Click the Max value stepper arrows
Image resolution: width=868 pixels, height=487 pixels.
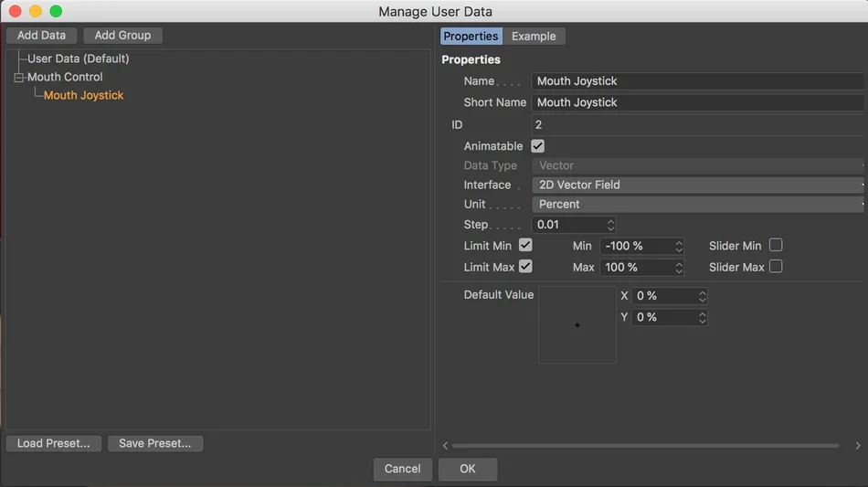(679, 268)
